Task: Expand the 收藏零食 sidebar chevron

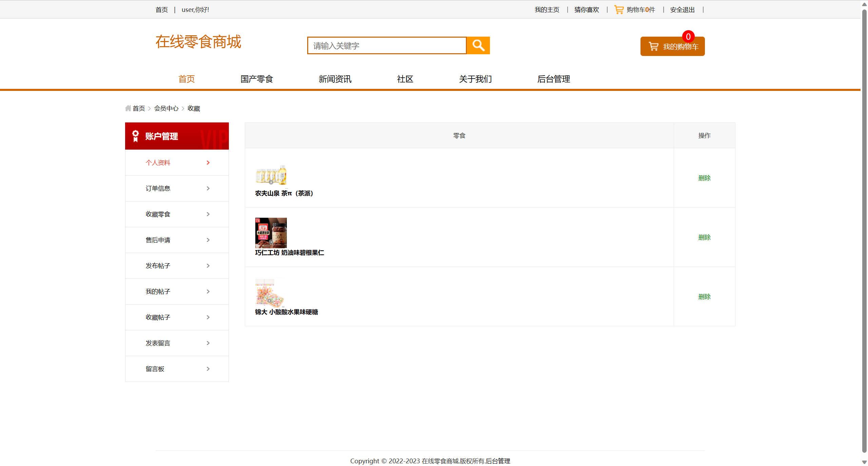Action: pos(208,214)
